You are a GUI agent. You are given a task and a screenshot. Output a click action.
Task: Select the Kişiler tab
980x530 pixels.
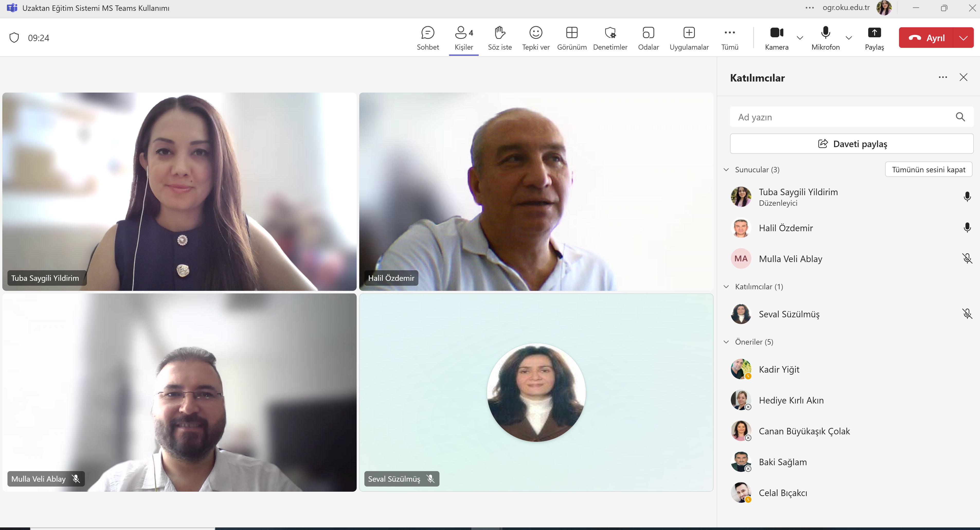pyautogui.click(x=463, y=38)
